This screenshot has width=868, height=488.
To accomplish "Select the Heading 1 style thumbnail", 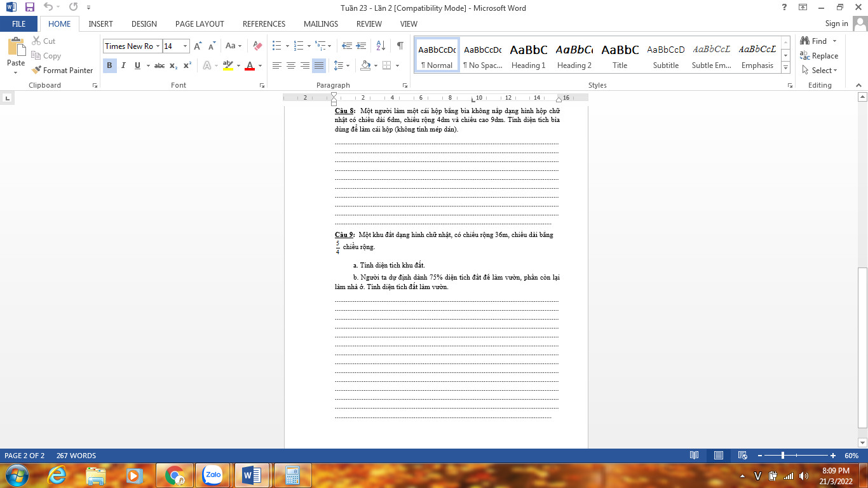I will click(528, 56).
